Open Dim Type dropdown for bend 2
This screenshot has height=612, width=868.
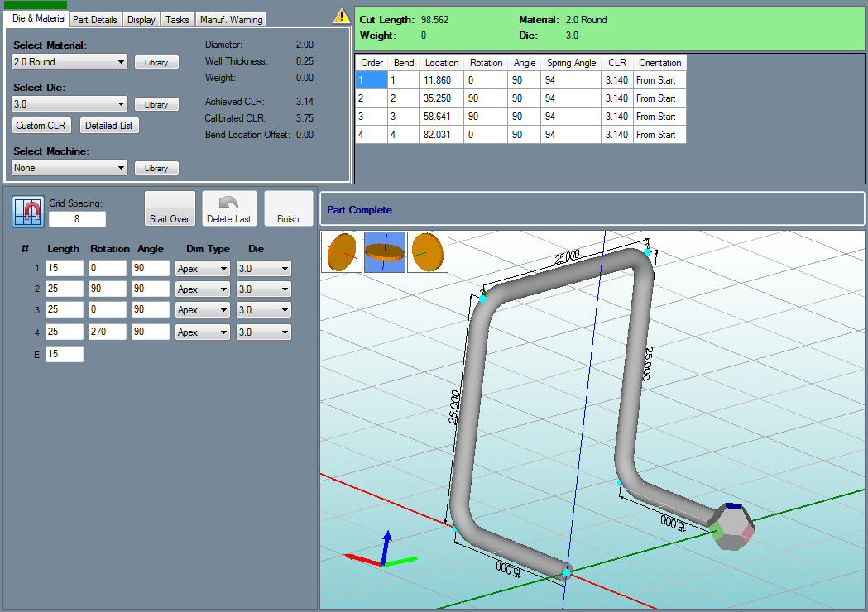click(203, 289)
